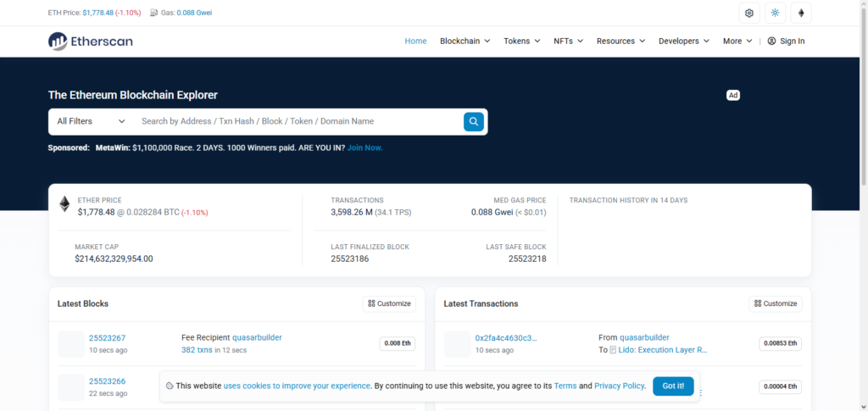Click the block icon beside 25523266
This screenshot has width=868, height=411.
[x=71, y=387]
